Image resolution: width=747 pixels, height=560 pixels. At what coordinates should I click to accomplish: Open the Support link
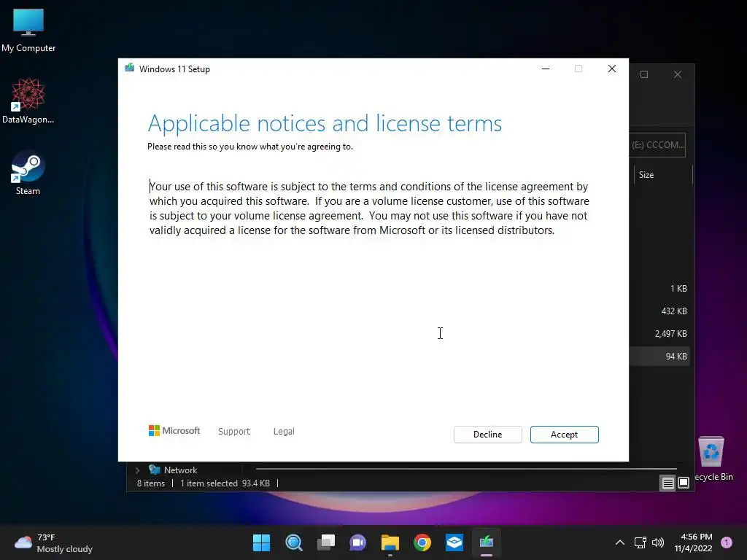click(234, 432)
